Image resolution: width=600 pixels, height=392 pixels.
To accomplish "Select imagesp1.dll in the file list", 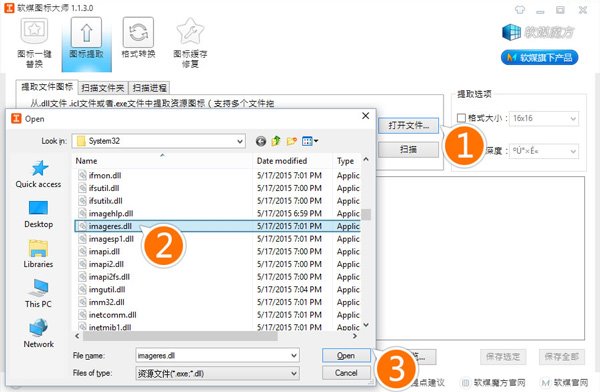I will (217, 239).
